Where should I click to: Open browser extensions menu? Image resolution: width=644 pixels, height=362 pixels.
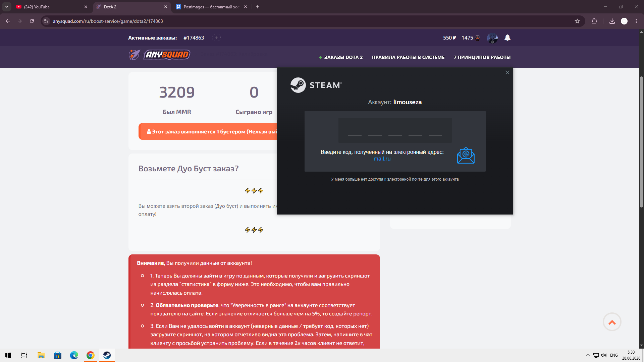click(594, 21)
